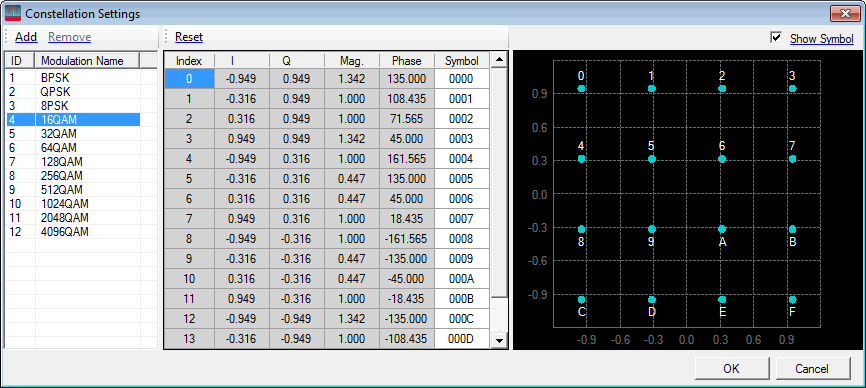866x388 pixels.
Task: Edit symbol cell 0003
Action: click(x=462, y=139)
